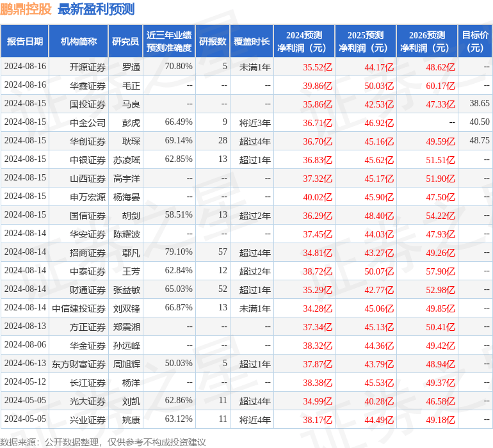This screenshot has width=493, height=448.
Task: Click researcher name 张益敏
Action: point(127,289)
